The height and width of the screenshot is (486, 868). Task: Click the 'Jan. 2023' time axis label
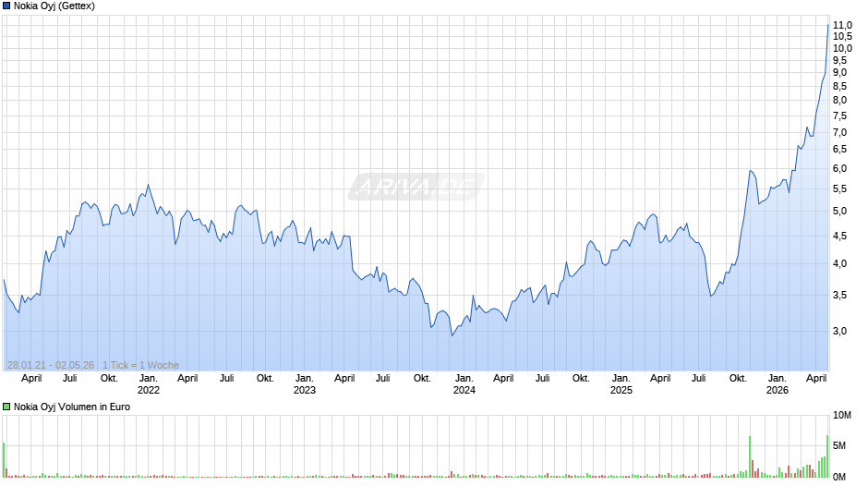pyautogui.click(x=305, y=384)
